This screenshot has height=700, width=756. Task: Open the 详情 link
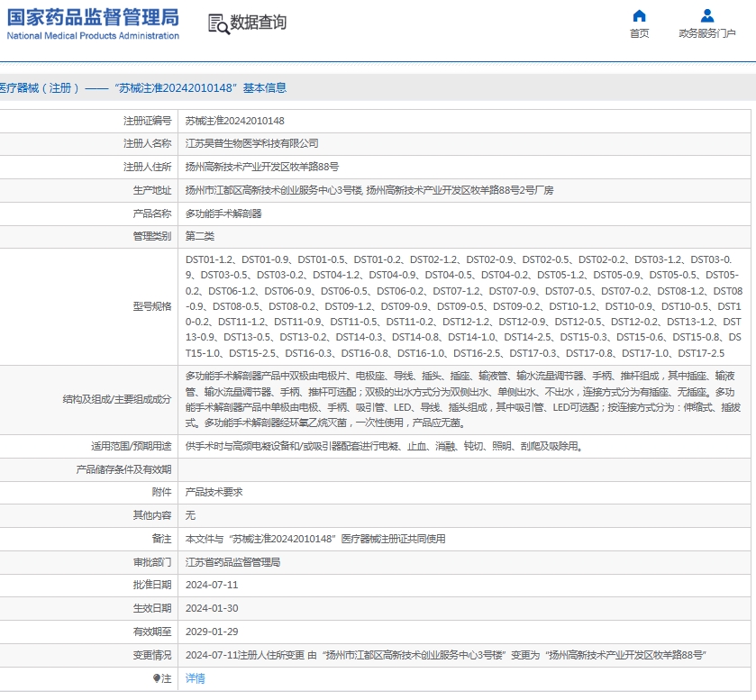click(196, 678)
